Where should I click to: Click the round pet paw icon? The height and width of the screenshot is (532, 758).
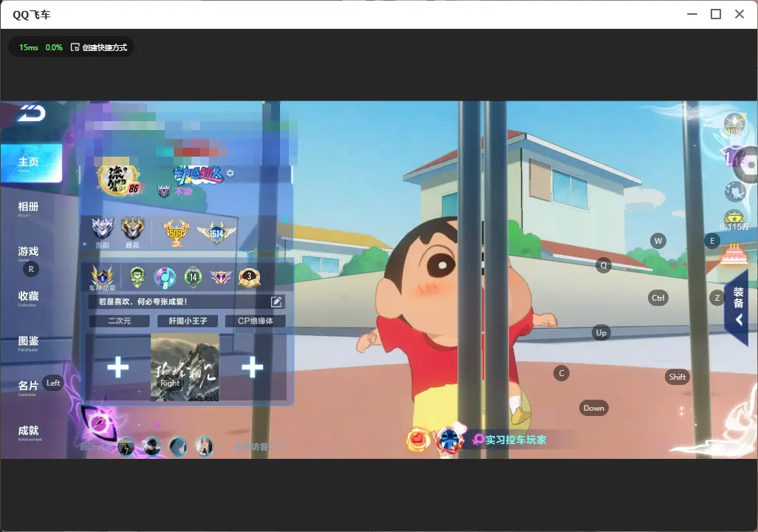(x=735, y=191)
